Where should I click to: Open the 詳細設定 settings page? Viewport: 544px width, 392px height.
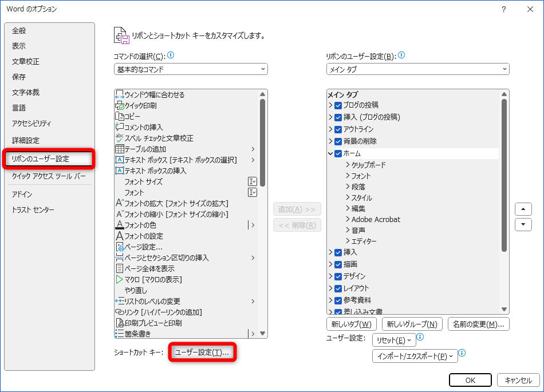(x=26, y=140)
